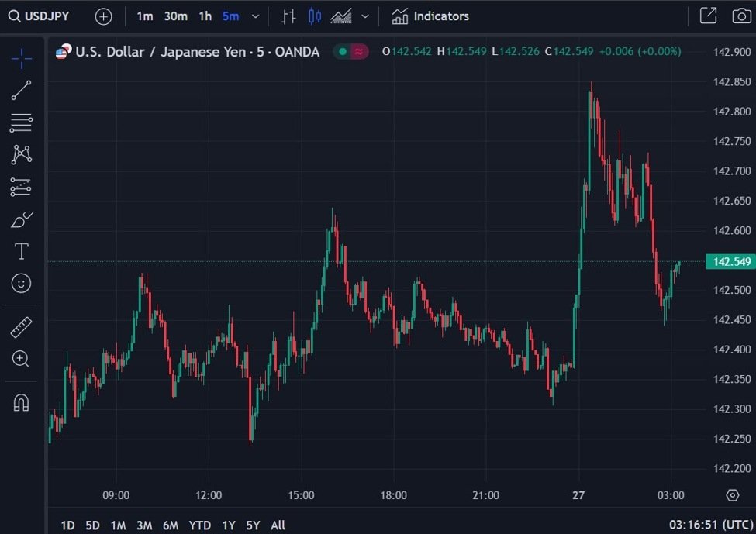Take a chart snapshot with camera icon
The image size is (756, 534).
(741, 16)
